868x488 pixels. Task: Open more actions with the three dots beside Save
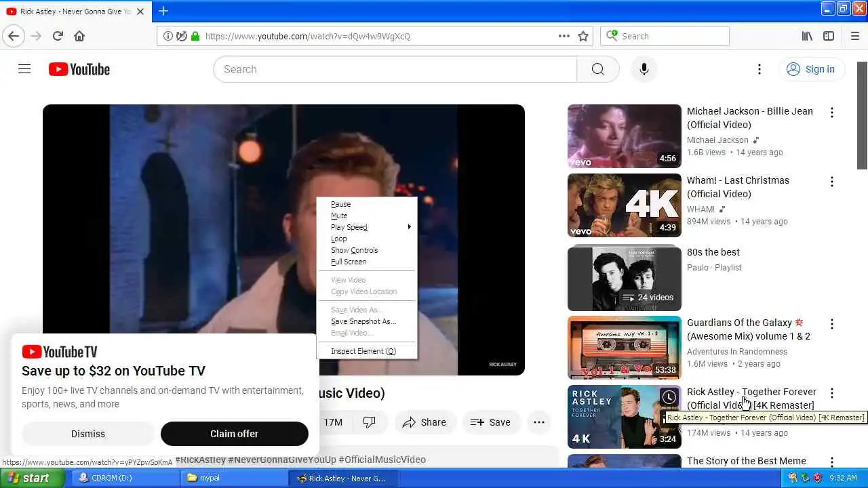tap(539, 422)
